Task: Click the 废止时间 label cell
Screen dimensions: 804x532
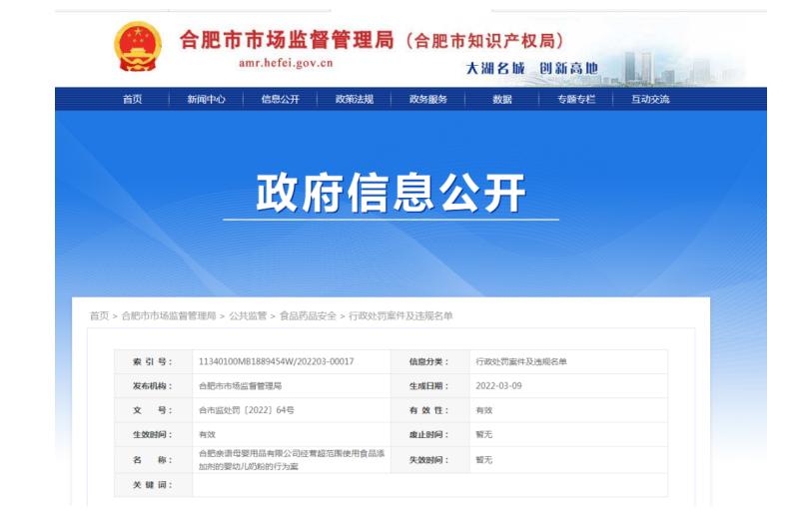Action: point(430,434)
